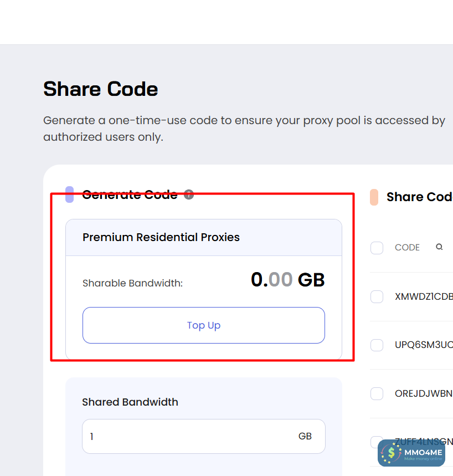Click the search icon next to CODE
453x476 pixels.
[439, 247]
